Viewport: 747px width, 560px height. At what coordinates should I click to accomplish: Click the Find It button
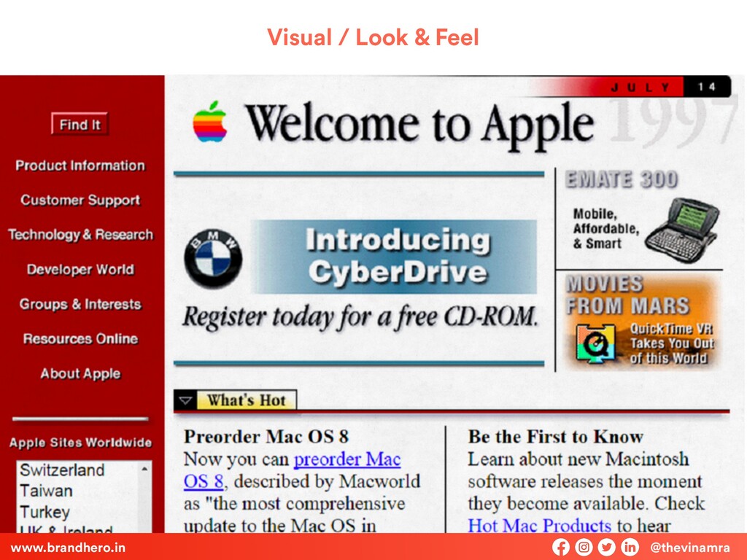80,124
